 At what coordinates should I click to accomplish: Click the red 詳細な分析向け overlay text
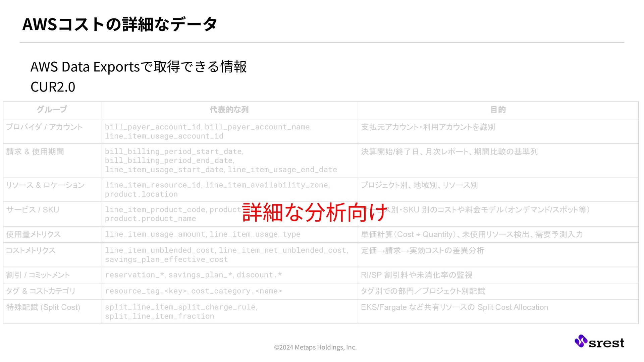pyautogui.click(x=315, y=213)
